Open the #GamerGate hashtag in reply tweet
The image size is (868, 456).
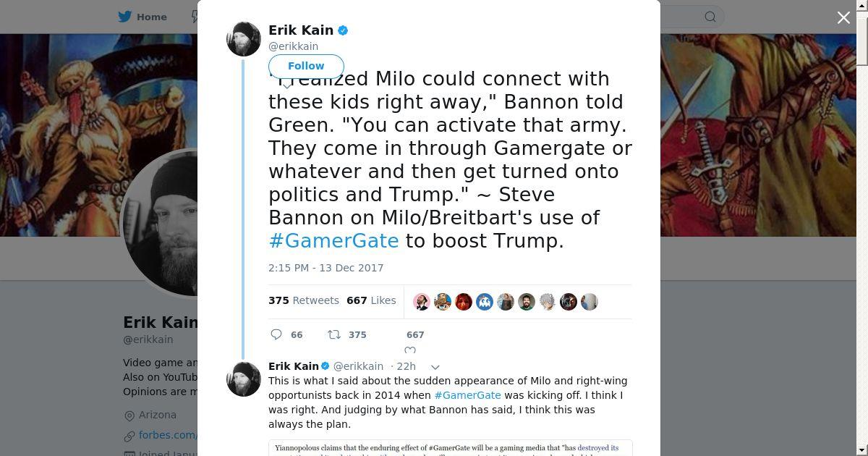[x=467, y=395]
